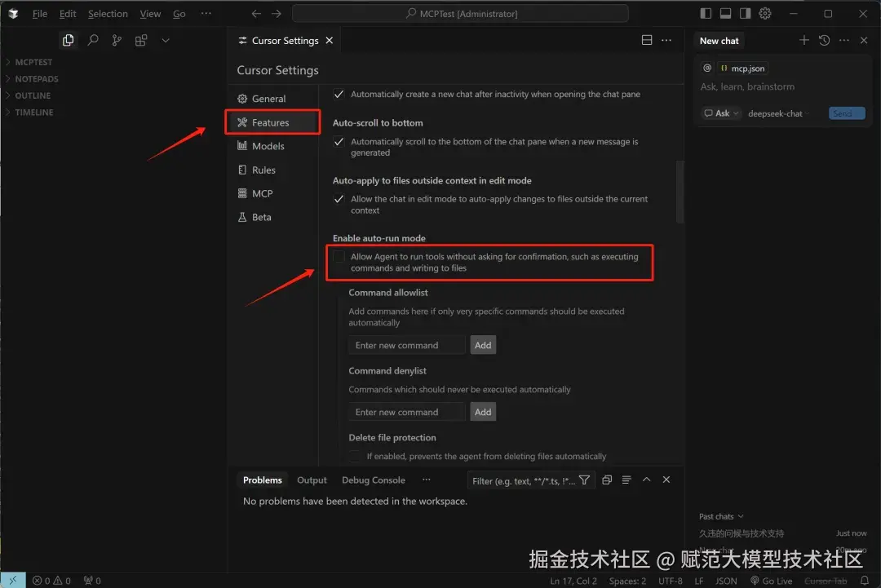Screen dimensions: 881x588
Task: Toggle auto-scroll to bottom checkbox
Action: pos(339,142)
